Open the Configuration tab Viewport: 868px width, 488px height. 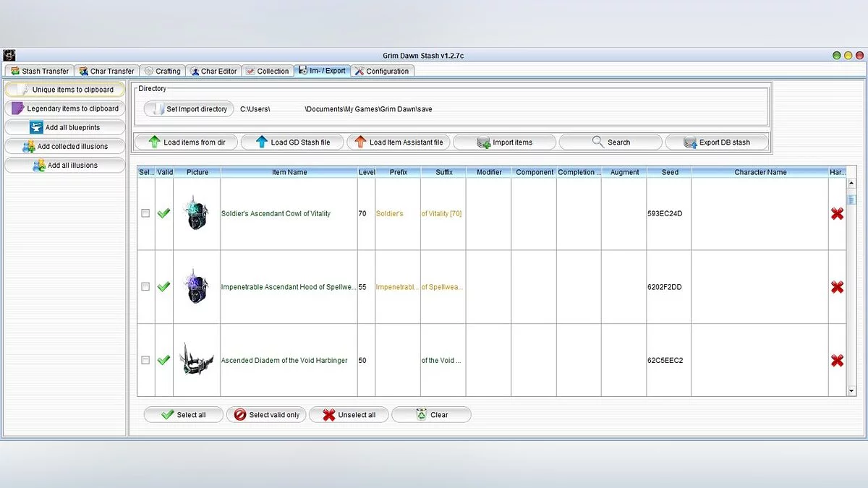(381, 71)
